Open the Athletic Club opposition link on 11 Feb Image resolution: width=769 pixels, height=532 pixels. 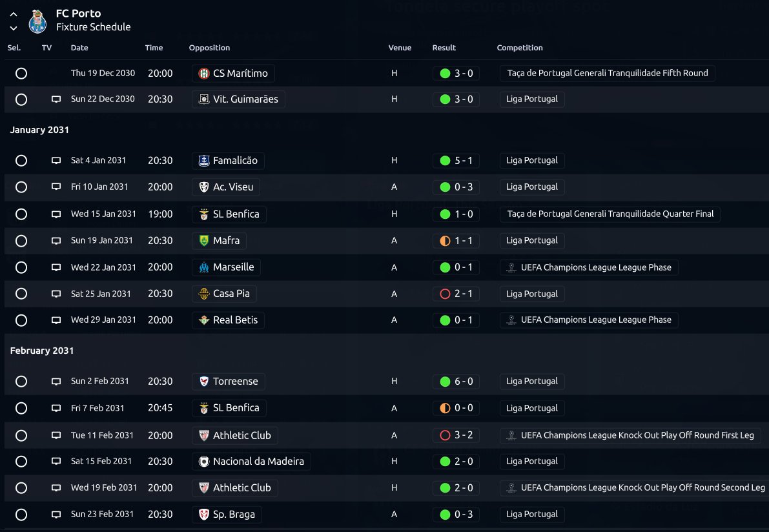(235, 435)
